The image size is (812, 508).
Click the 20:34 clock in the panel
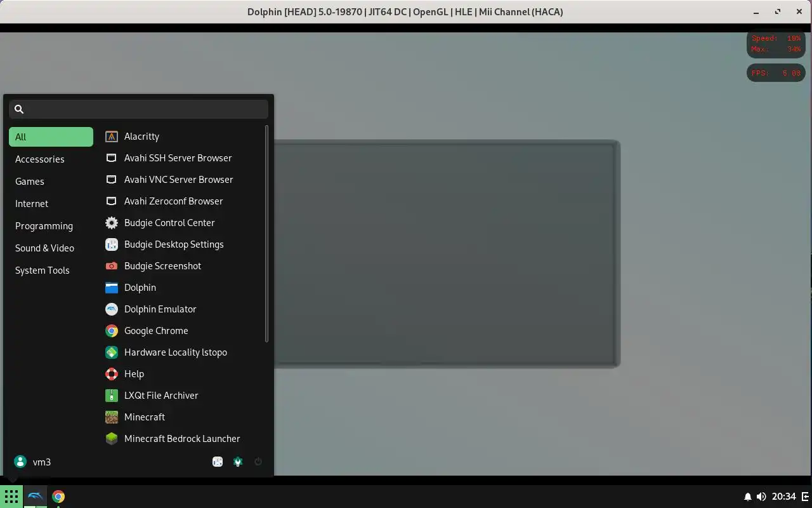click(784, 497)
